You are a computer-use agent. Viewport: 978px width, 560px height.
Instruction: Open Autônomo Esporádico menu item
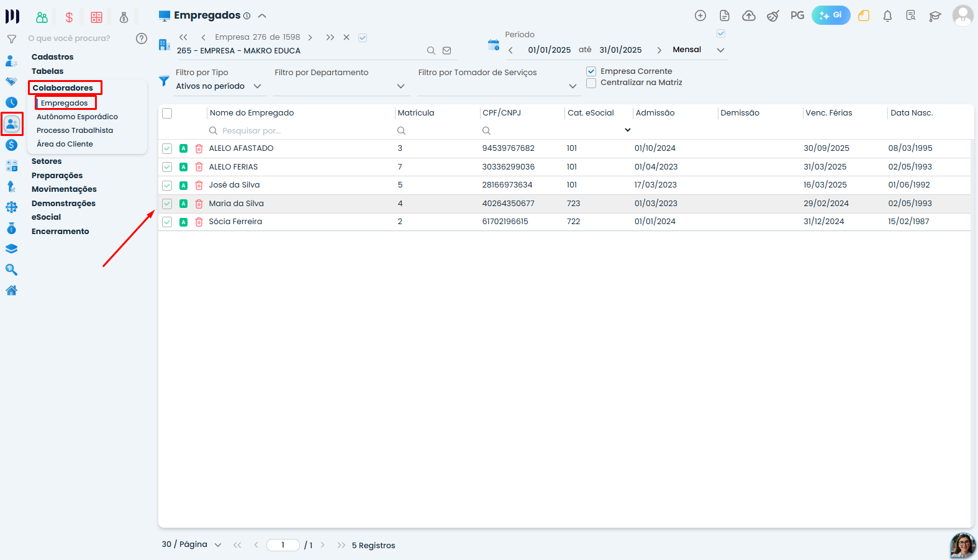coord(77,117)
